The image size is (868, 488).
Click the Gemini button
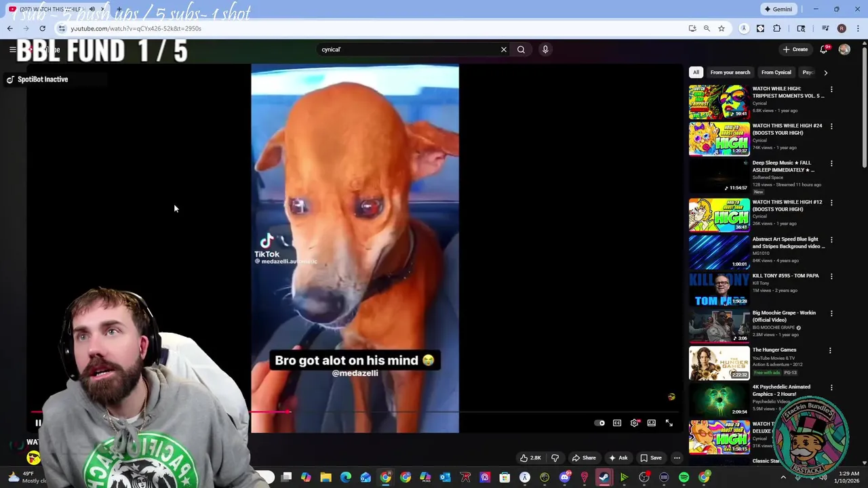[778, 9]
